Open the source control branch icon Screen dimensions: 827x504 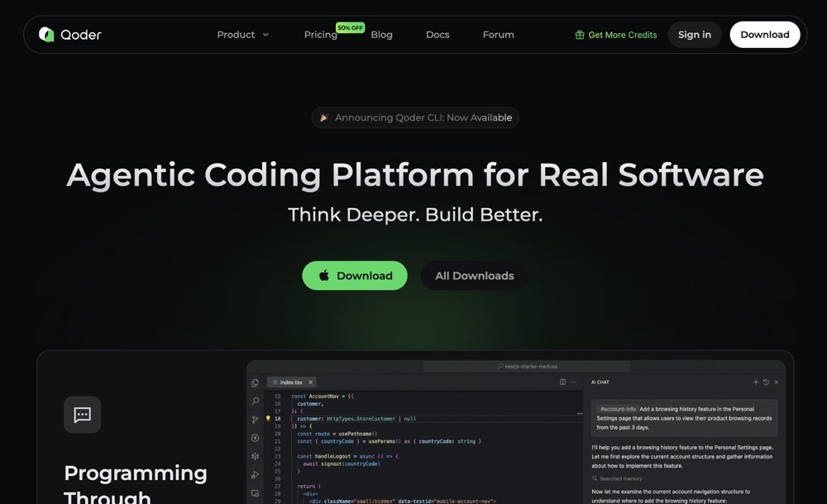255,419
